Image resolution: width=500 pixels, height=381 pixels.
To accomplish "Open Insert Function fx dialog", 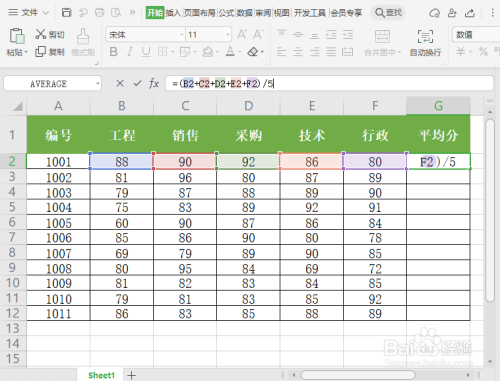I will click(154, 83).
